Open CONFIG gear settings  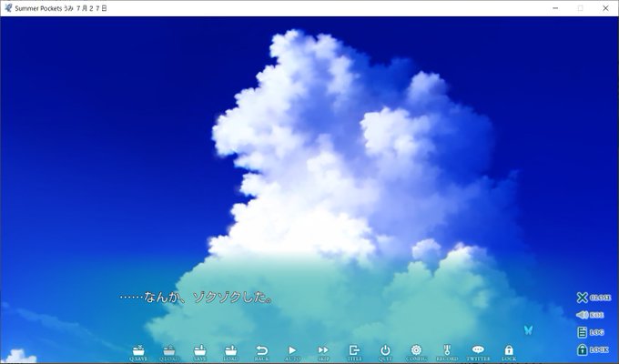[416, 352]
